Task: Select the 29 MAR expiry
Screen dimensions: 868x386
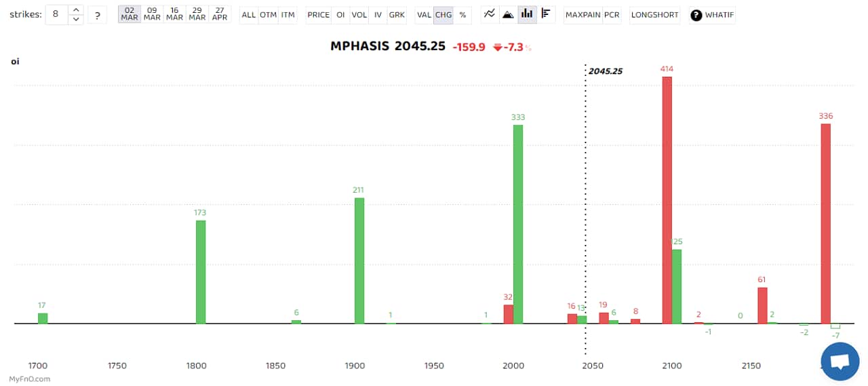Action: [197, 14]
